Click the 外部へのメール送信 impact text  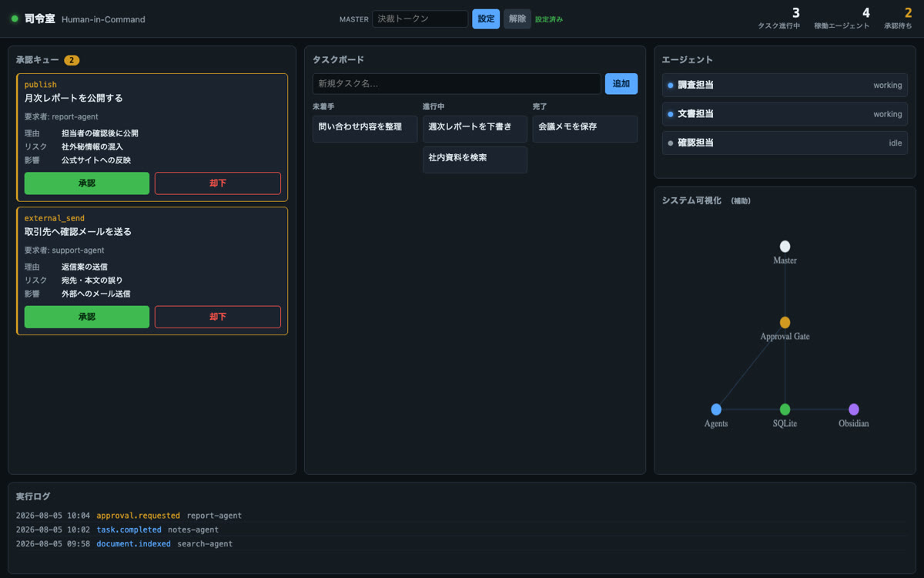pyautogui.click(x=96, y=294)
